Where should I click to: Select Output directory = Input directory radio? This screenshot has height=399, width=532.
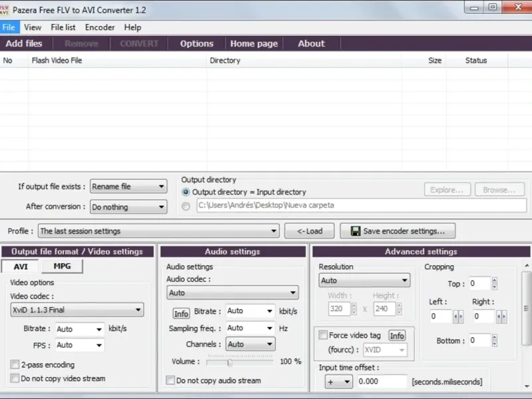(186, 192)
